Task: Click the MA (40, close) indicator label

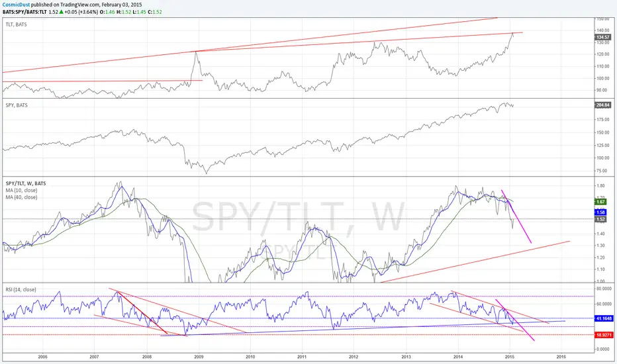Action: click(21, 197)
